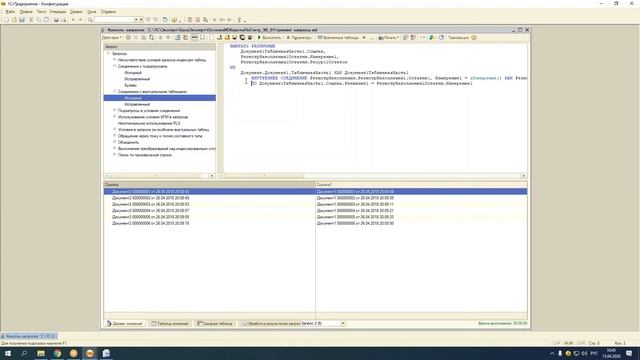The image size is (640, 360).
Task: Switch to the Сводная таблица tab
Action: [x=215, y=323]
